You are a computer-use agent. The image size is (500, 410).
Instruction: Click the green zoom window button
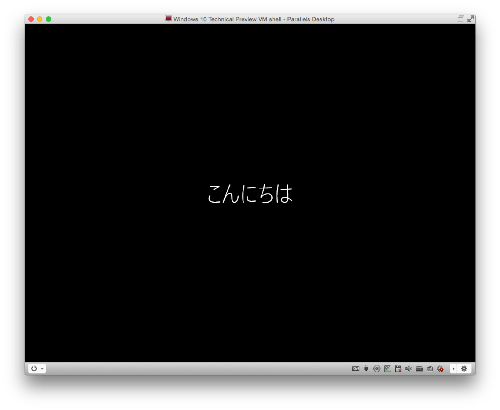pos(49,19)
